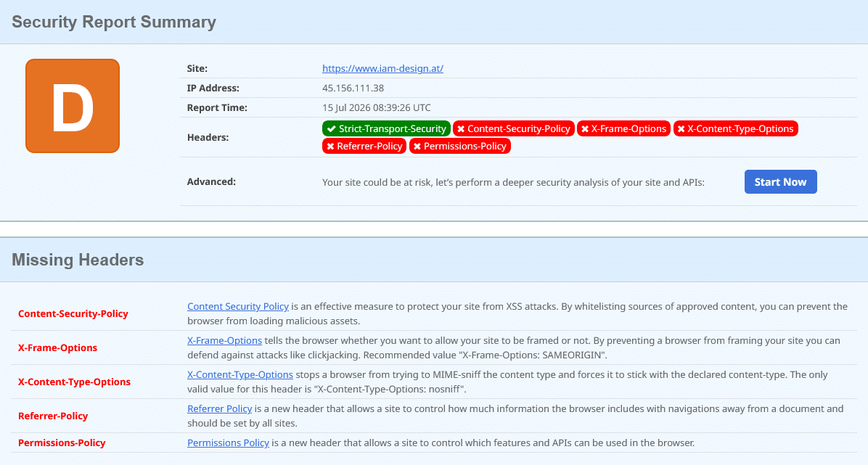Image resolution: width=868 pixels, height=465 pixels.
Task: Click the X icon on Referrer-Policy badge
Action: (330, 147)
